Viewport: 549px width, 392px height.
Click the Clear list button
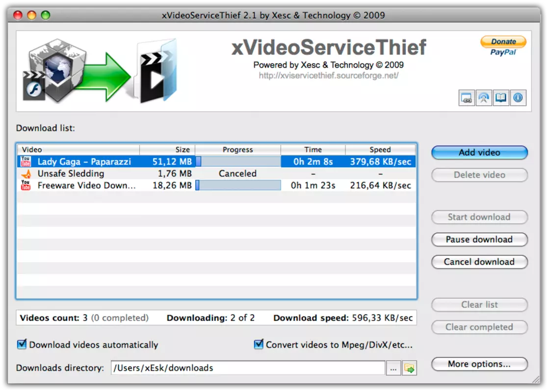[x=479, y=305]
